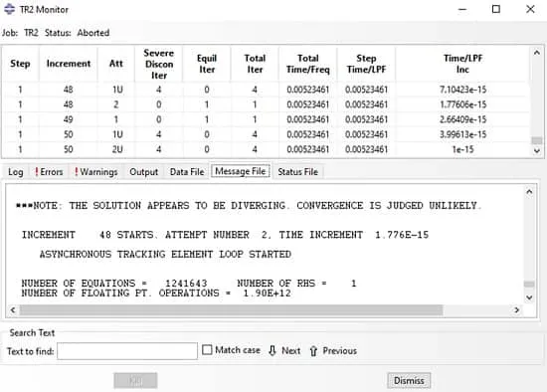
Task: Click the ASYNCHRONOUS TRACKING ELEMENT LOOP STARTED line
Action: (x=165, y=254)
